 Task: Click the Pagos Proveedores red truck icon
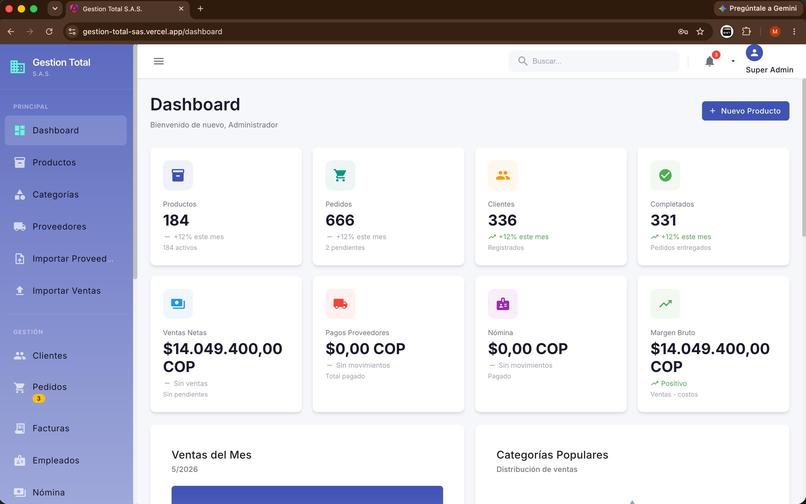[x=340, y=304]
